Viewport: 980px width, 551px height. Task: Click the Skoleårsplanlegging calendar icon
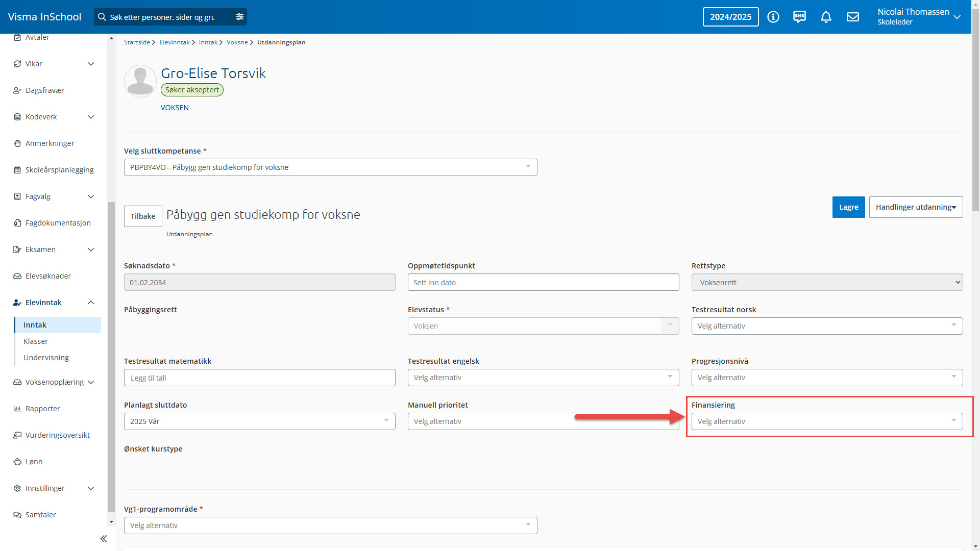point(17,170)
